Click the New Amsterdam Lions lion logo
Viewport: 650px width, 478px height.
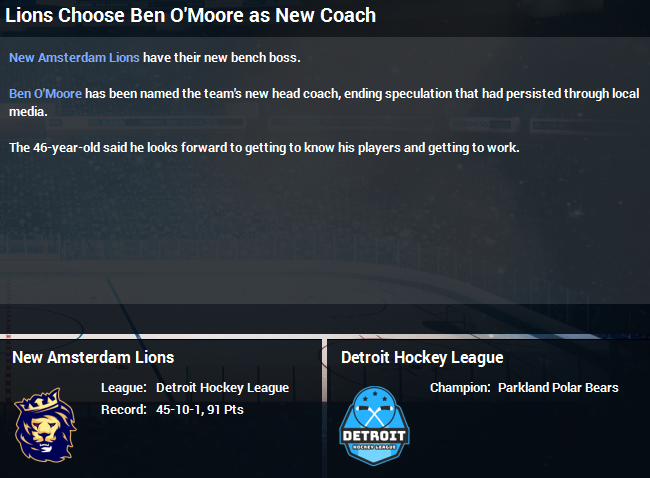46,425
